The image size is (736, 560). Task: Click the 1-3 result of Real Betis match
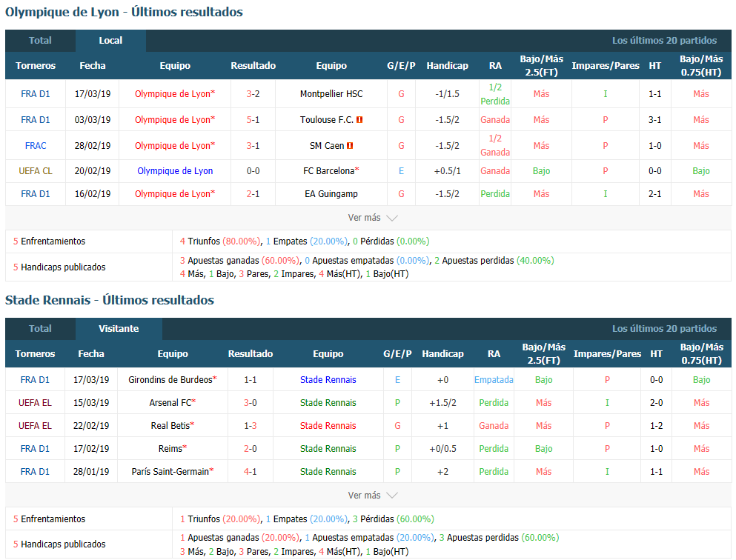251,425
